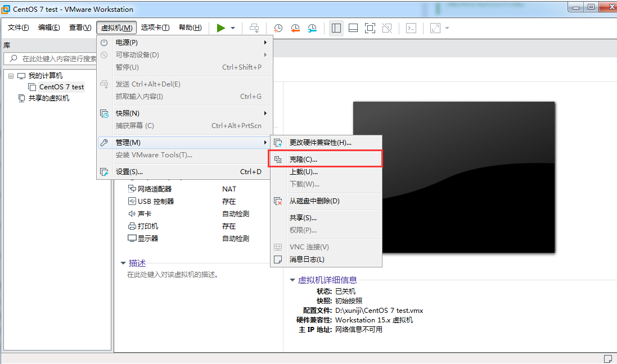This screenshot has height=364, width=617.
Task: Click the description text field placeholder
Action: (173, 274)
